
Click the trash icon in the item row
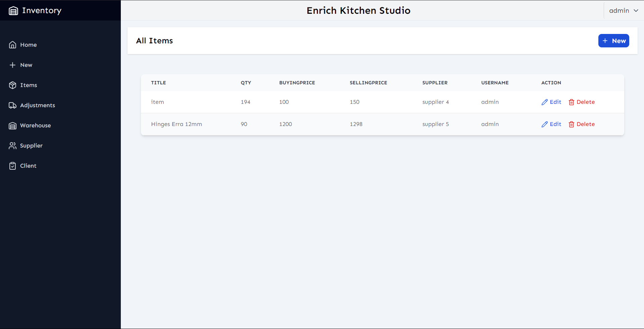pyautogui.click(x=572, y=102)
